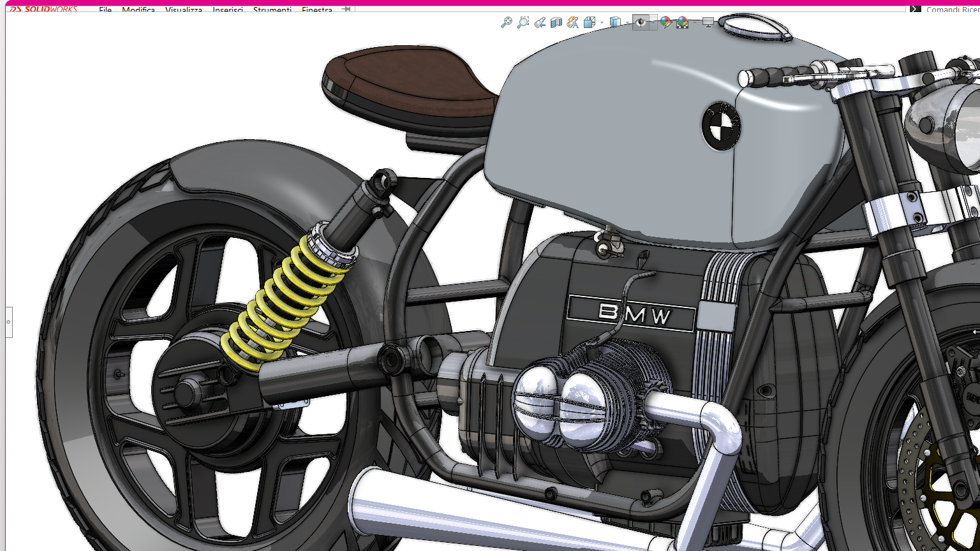Expand Display Style dropdown arrow
The width and height of the screenshot is (980, 551).
click(x=628, y=23)
